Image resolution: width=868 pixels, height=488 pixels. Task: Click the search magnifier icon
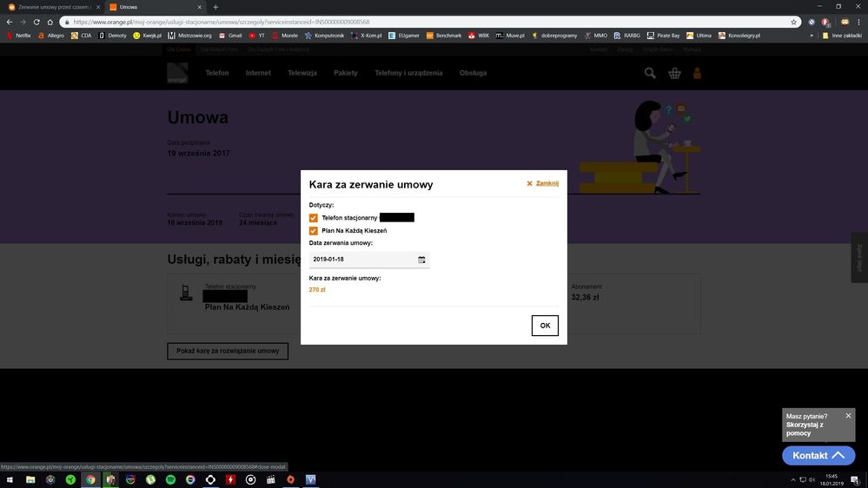click(650, 74)
